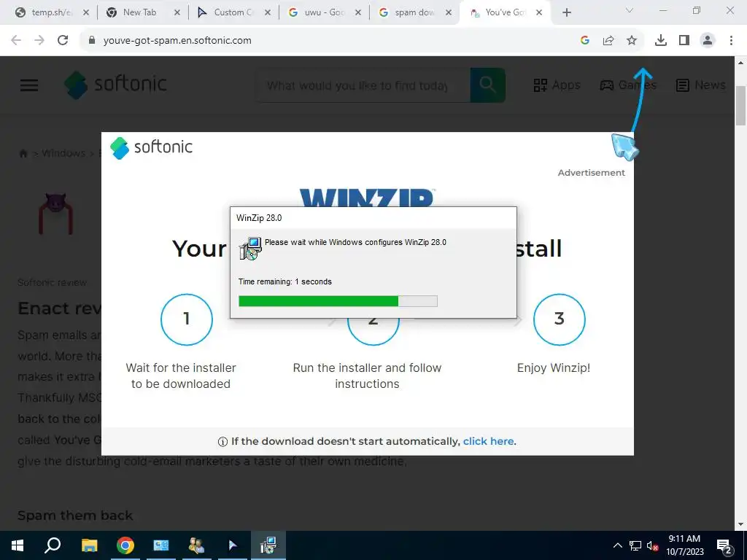This screenshot has height=560, width=747.
Task: Click the Softonic logo in the popup
Action: point(152,147)
